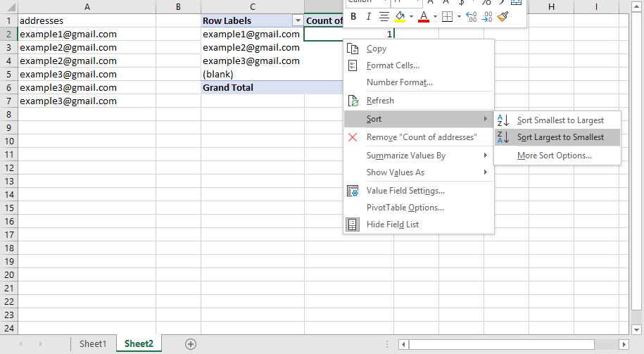Screen dimensions: 644x354
Task: Apply red font color button
Action: point(424,17)
